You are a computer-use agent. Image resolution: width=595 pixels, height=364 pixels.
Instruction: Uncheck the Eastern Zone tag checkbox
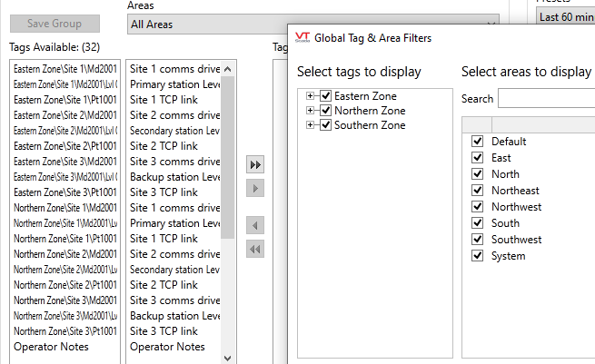point(326,96)
